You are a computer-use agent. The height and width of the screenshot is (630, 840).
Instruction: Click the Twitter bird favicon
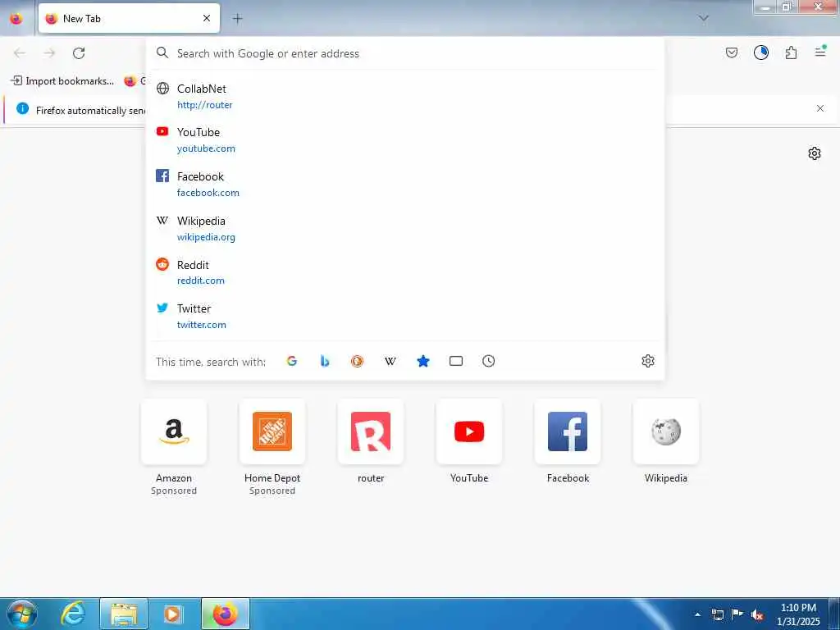coord(162,308)
